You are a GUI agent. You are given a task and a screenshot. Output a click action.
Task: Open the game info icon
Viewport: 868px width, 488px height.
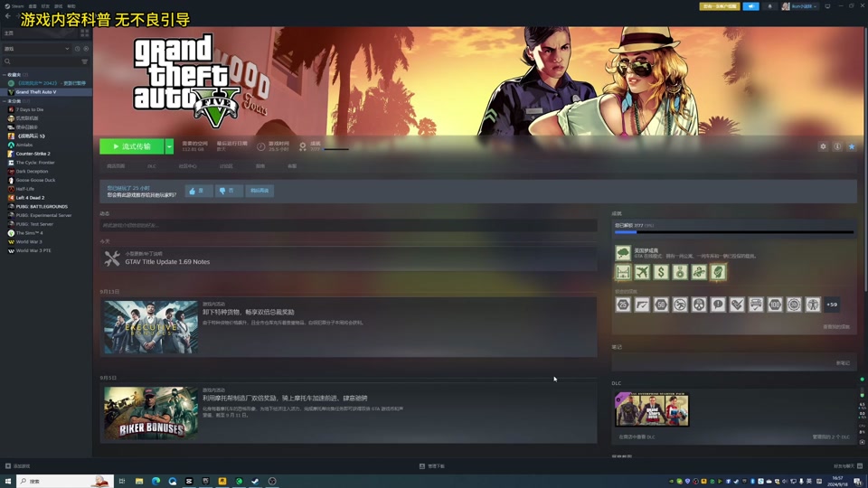[x=837, y=146]
